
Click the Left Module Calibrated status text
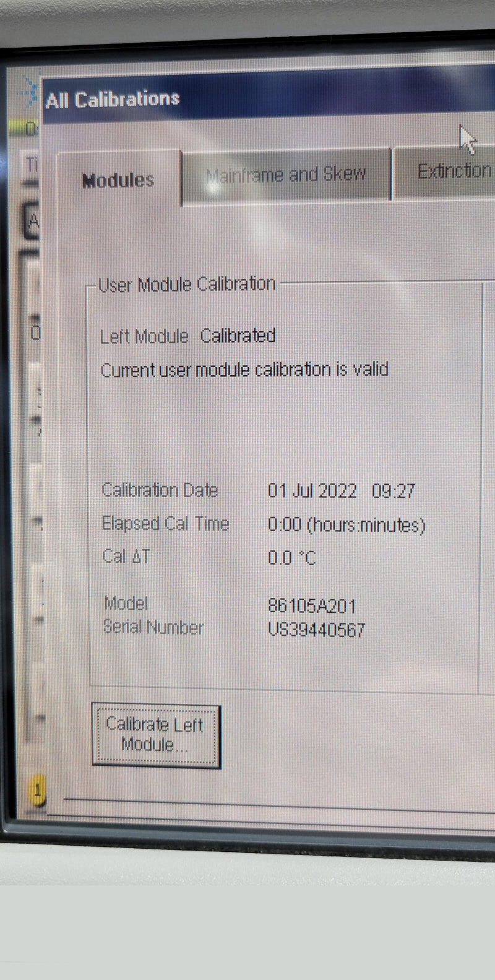[x=188, y=336]
